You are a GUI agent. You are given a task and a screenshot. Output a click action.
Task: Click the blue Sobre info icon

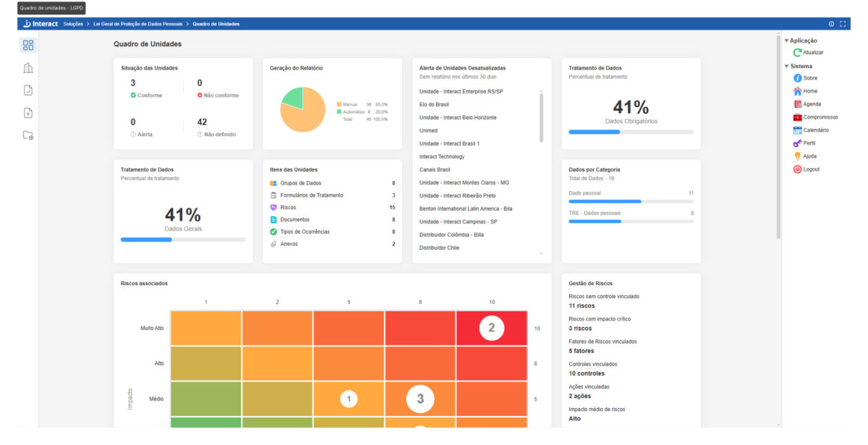(797, 78)
